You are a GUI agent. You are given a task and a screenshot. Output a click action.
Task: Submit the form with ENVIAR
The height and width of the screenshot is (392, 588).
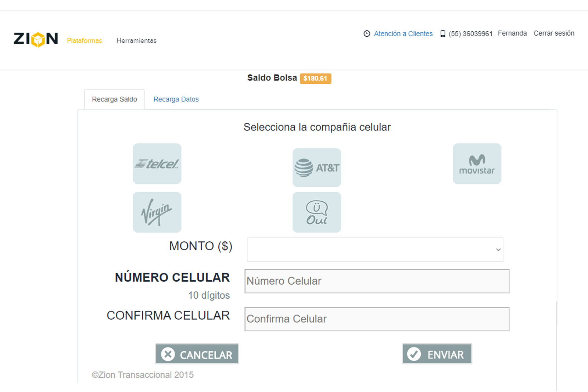437,354
